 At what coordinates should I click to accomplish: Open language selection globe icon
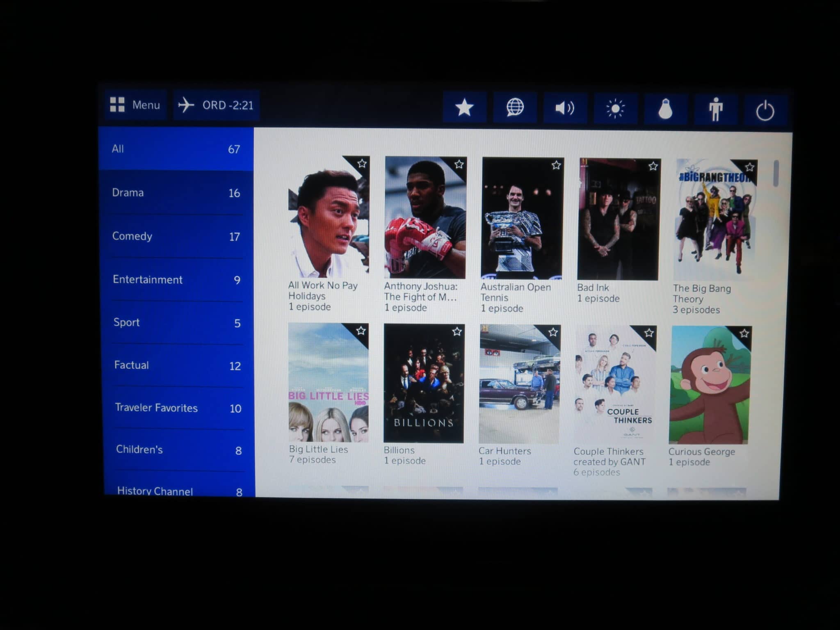pos(515,108)
